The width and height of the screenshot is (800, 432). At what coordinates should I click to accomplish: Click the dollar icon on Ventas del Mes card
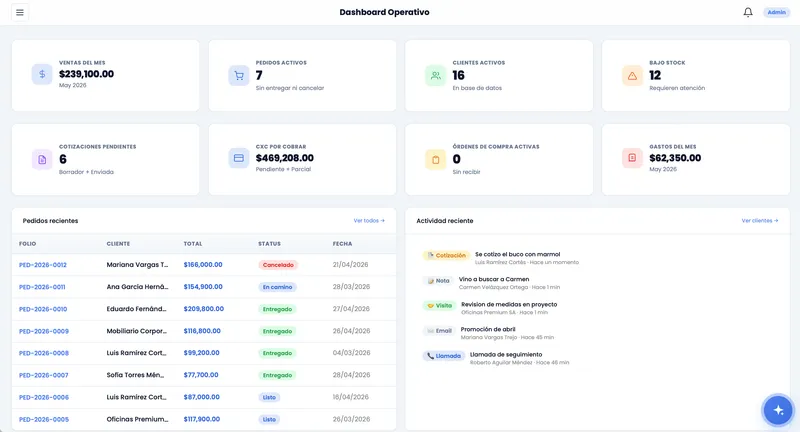(x=42, y=74)
